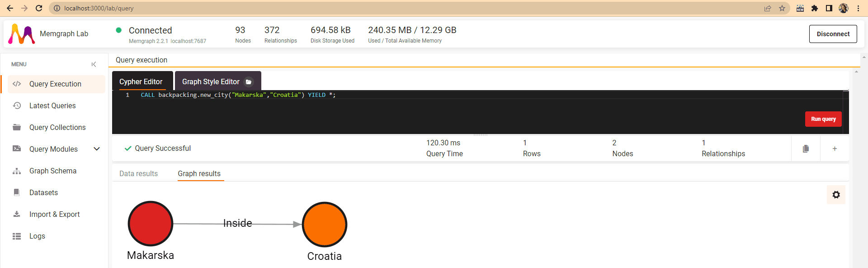Select the orange Croatia node
The height and width of the screenshot is (268, 868).
(x=325, y=225)
